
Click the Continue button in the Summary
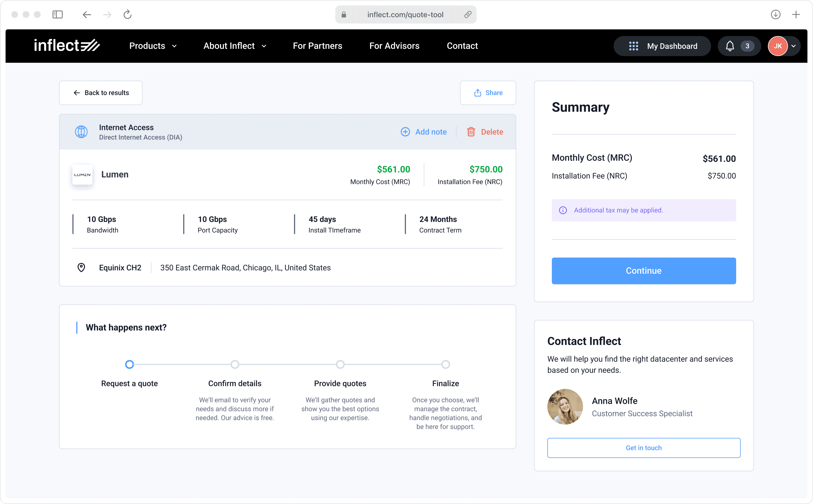[643, 271]
